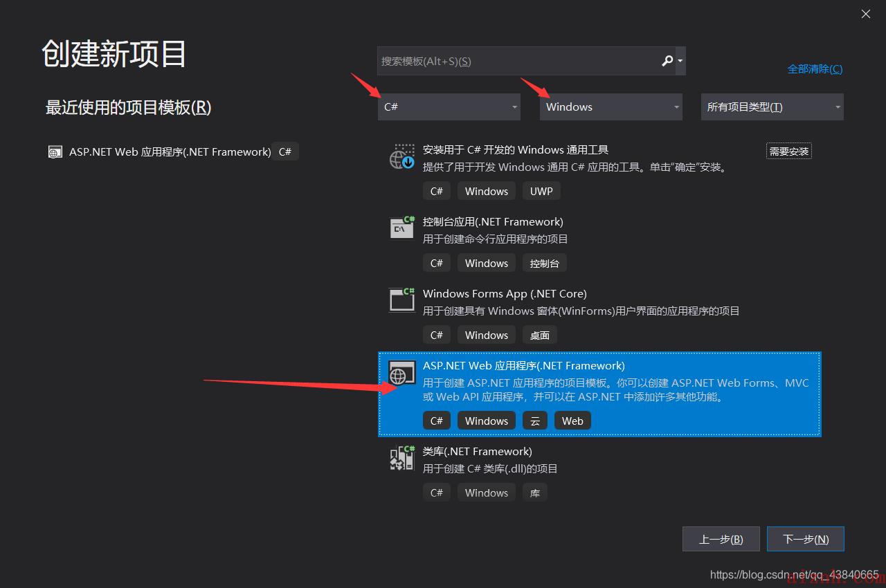Click Windows tag under Windows Forms App

click(x=487, y=335)
